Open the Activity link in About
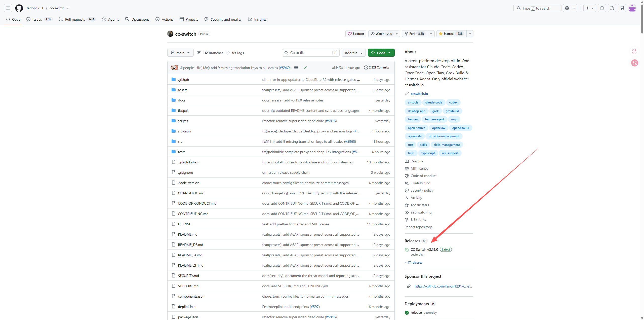 416,198
